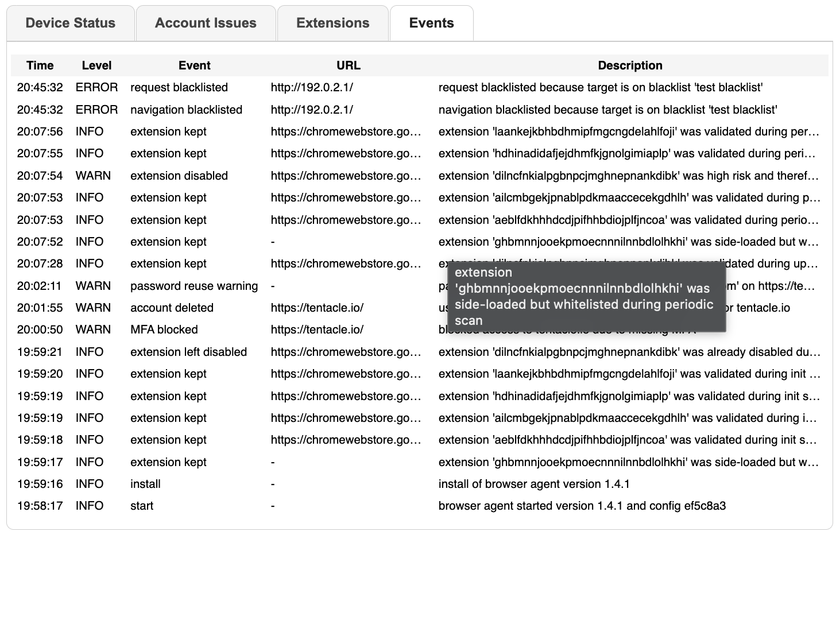Select the 'extension disabled' WARN row
Viewport: 836px width, 644px height.
pyautogui.click(x=179, y=176)
